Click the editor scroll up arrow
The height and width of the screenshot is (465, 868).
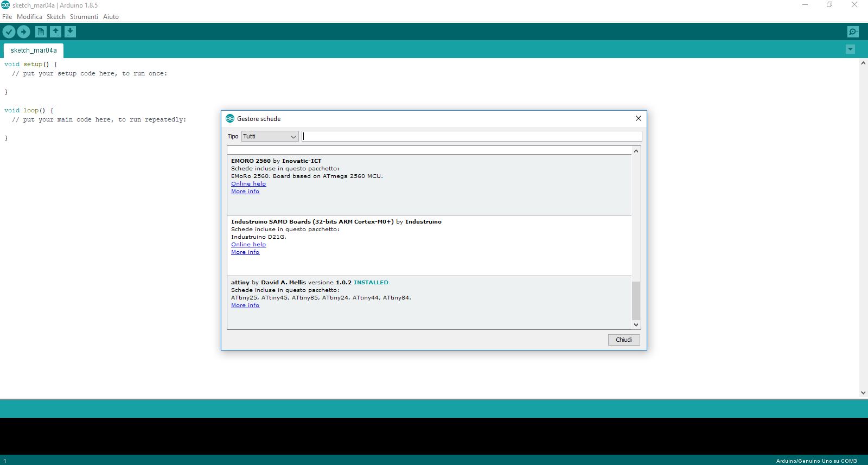863,63
